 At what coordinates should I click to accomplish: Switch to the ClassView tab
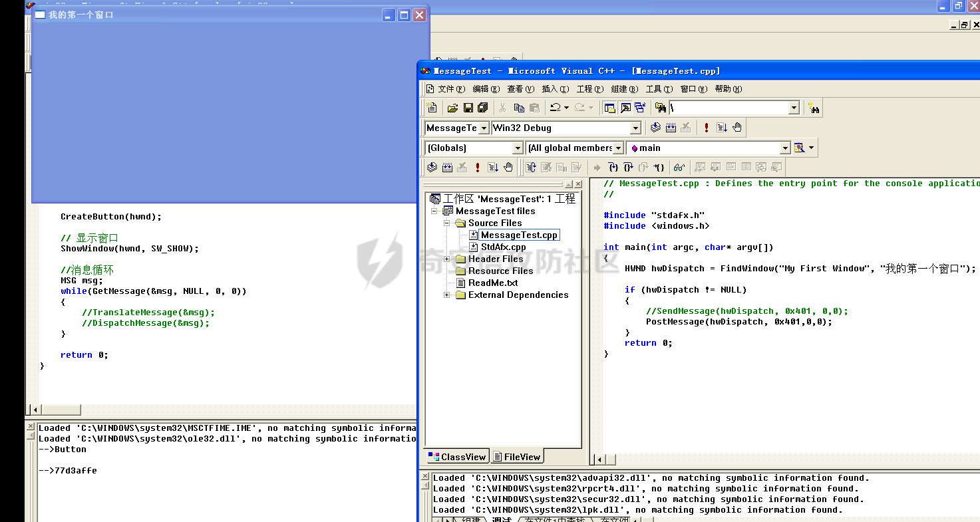pos(457,457)
